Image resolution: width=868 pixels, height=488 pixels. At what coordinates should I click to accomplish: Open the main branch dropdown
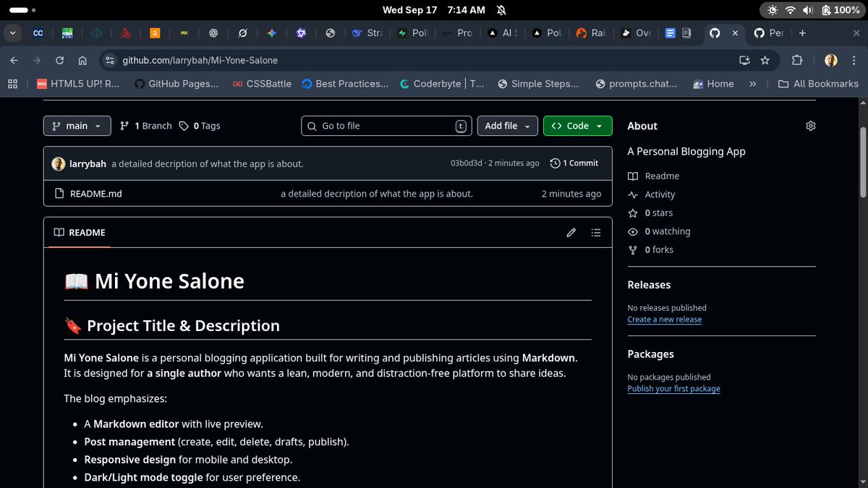tap(77, 126)
